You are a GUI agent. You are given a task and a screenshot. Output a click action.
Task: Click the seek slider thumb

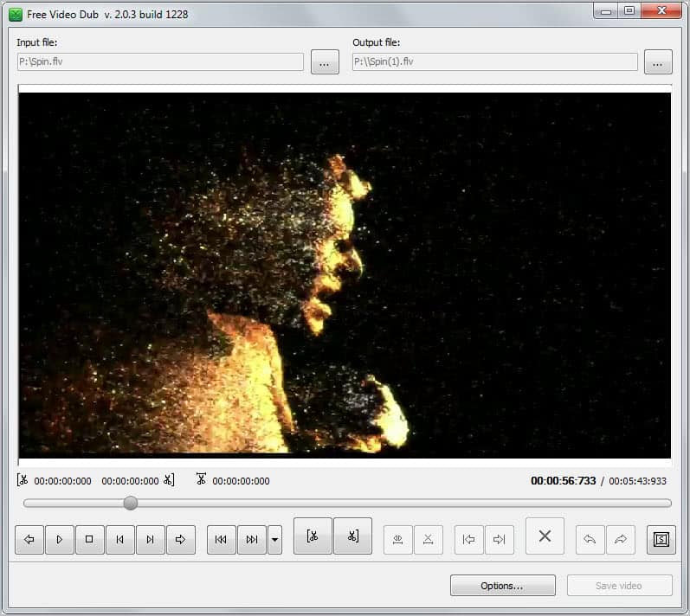pos(130,503)
